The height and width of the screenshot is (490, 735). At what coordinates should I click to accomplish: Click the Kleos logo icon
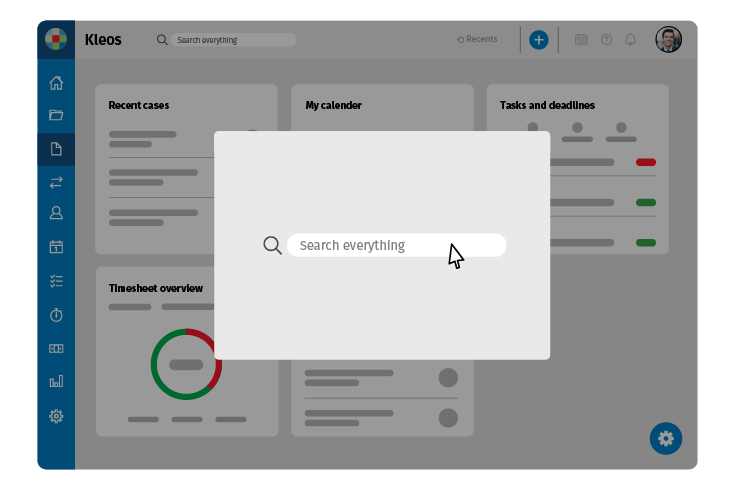pyautogui.click(x=56, y=40)
